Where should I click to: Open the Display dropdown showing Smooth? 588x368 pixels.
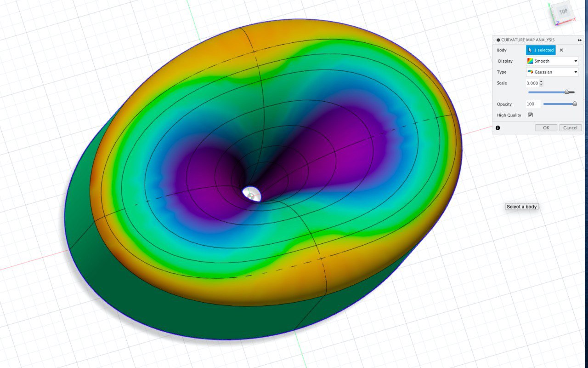pos(552,61)
